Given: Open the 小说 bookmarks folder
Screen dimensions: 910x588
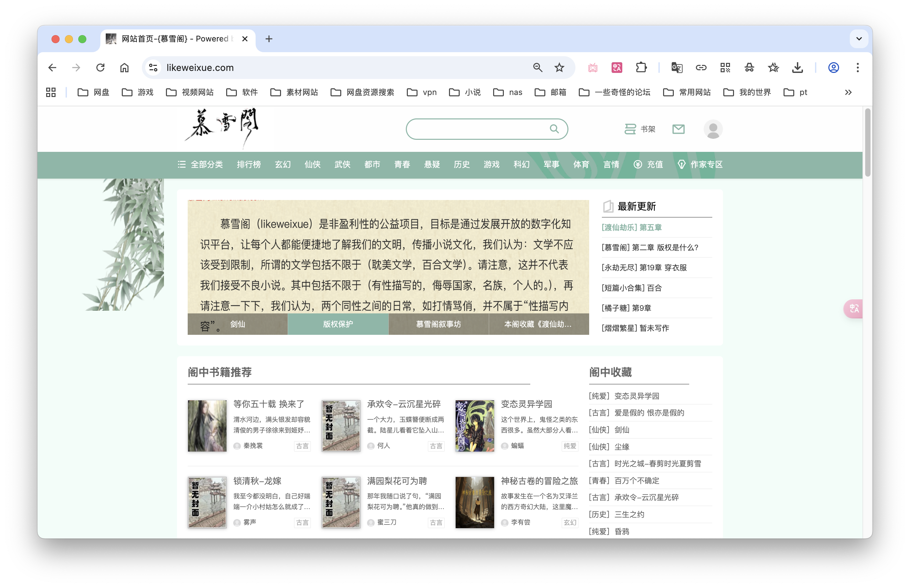Looking at the screenshot, I should [465, 92].
